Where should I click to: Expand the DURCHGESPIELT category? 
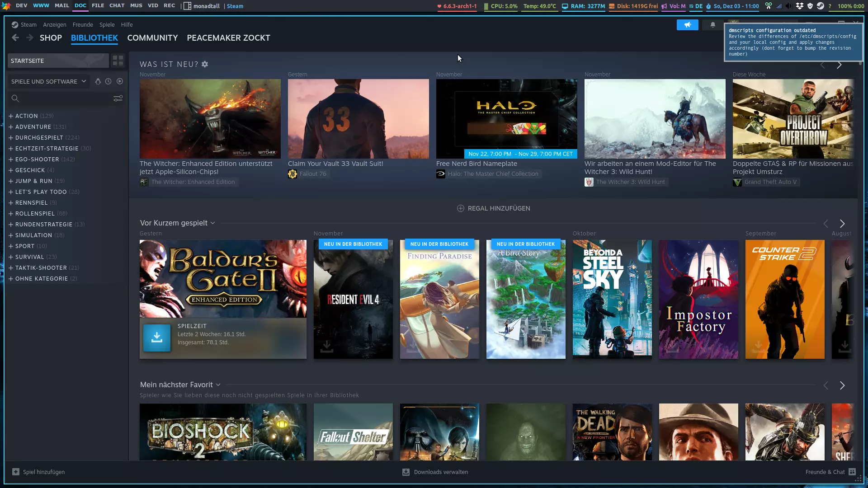point(11,138)
